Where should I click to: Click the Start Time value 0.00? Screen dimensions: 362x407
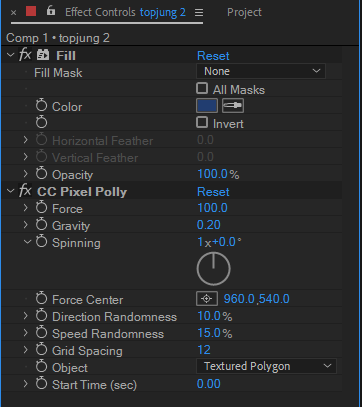pos(209,384)
